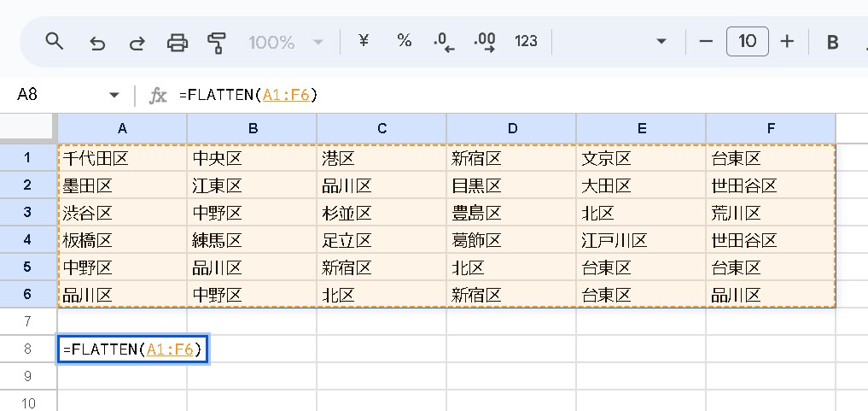
Task: Decrease font size with minus button
Action: click(x=706, y=41)
